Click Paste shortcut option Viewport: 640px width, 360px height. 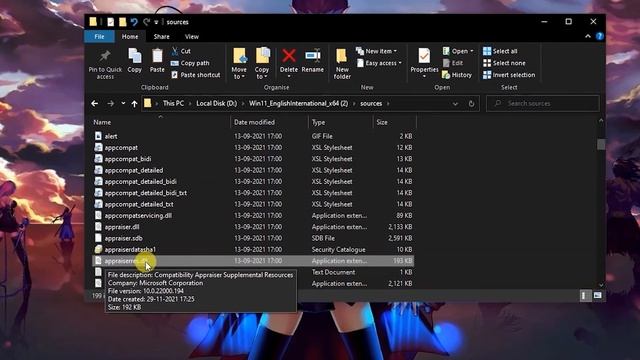pyautogui.click(x=196, y=75)
